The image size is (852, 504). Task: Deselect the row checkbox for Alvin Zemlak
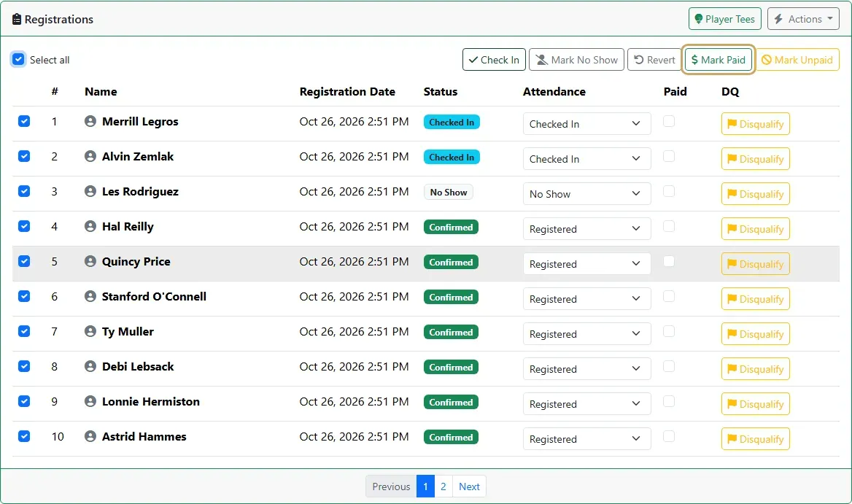point(24,156)
